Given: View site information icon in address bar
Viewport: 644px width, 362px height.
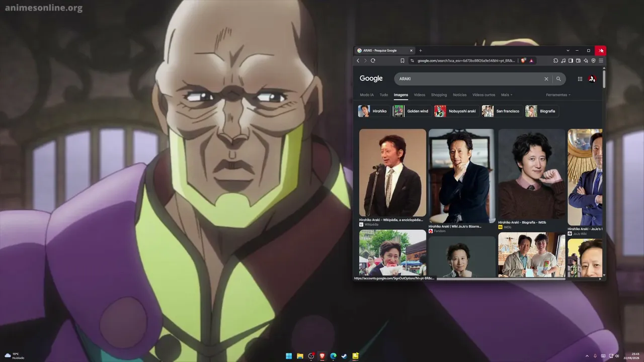Looking at the screenshot, I should [x=412, y=60].
